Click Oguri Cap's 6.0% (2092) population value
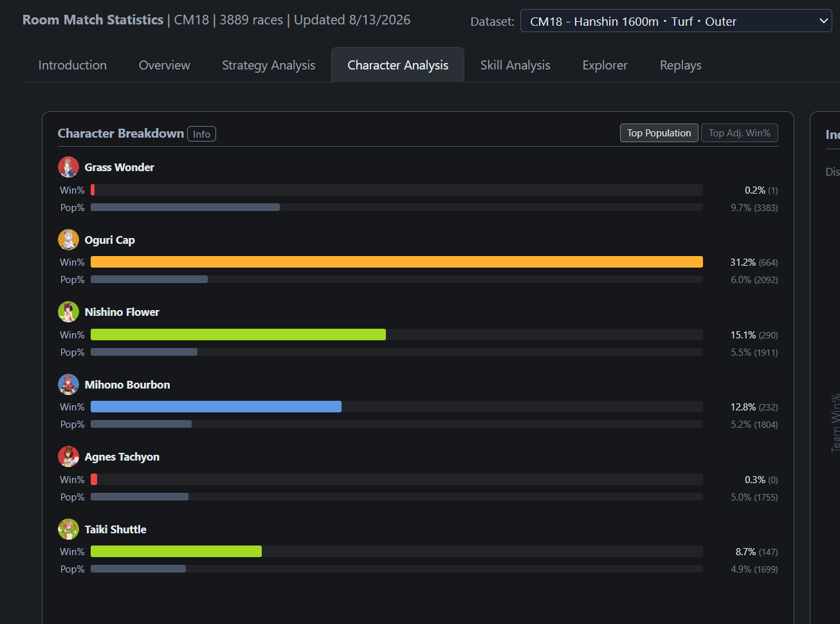840x624 pixels. coord(754,280)
